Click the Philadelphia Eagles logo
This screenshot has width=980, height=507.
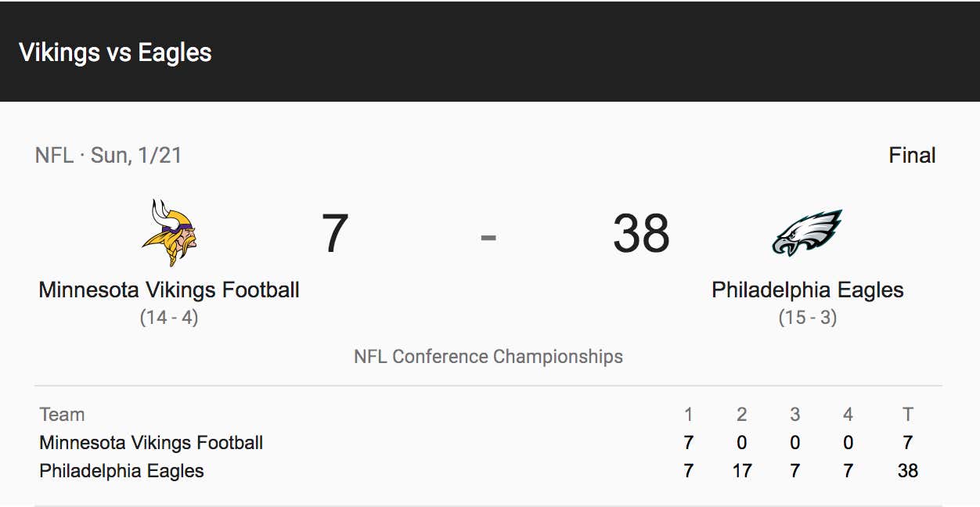[x=807, y=233]
